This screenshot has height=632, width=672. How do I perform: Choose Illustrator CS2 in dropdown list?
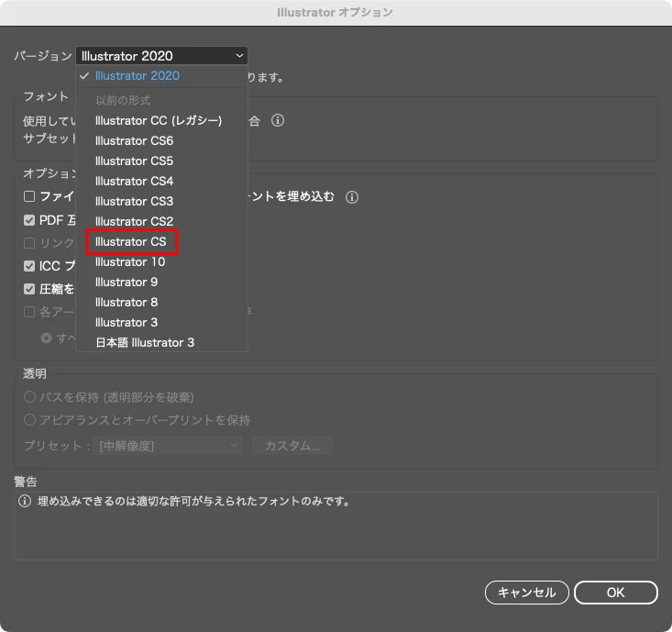pos(161,221)
